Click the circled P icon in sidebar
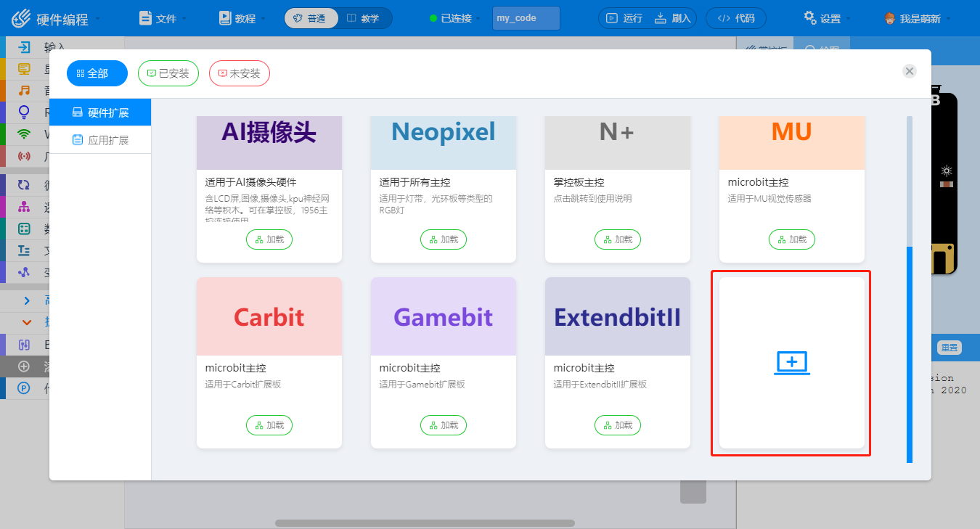Screen dimensions: 980x529 click(x=24, y=388)
